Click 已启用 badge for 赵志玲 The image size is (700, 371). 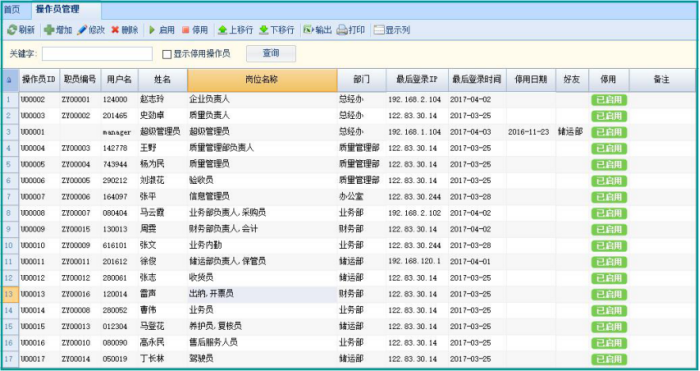pos(609,100)
